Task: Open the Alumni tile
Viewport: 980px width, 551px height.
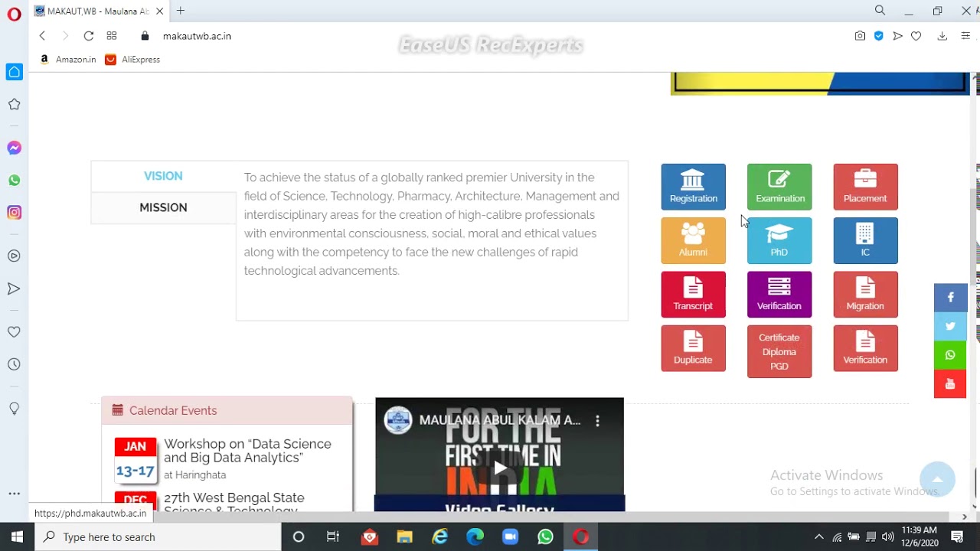Action: [693, 240]
